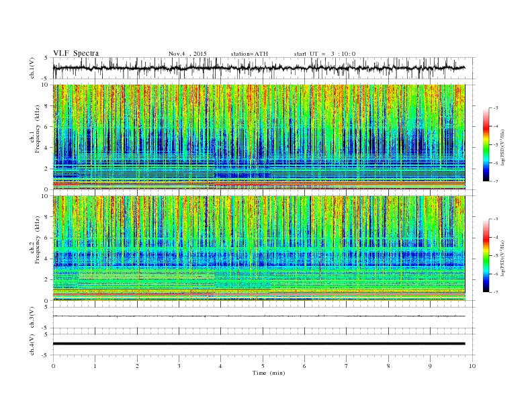Click the "start UT = 3 :10: 0" label
Screen dimensions: 532x411
(324, 54)
